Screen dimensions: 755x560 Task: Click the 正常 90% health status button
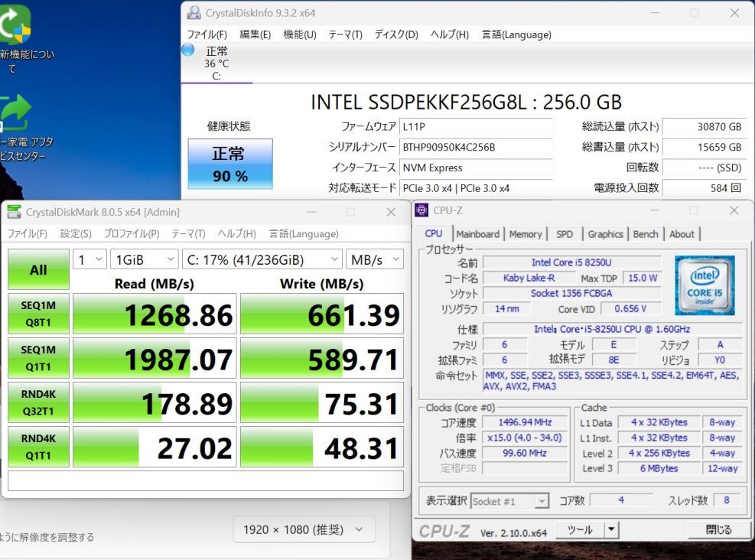pos(230,164)
